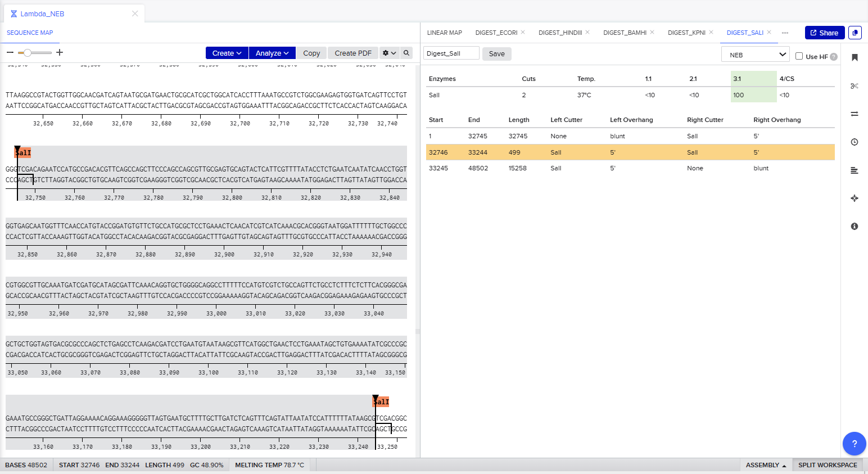Image resolution: width=868 pixels, height=474 pixels.
Task: Open the info icon in right sidebar
Action: click(855, 227)
